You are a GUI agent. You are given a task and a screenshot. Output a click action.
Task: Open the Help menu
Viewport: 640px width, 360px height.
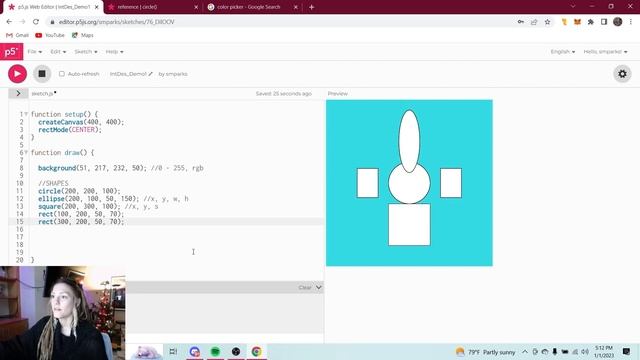pyautogui.click(x=114, y=52)
